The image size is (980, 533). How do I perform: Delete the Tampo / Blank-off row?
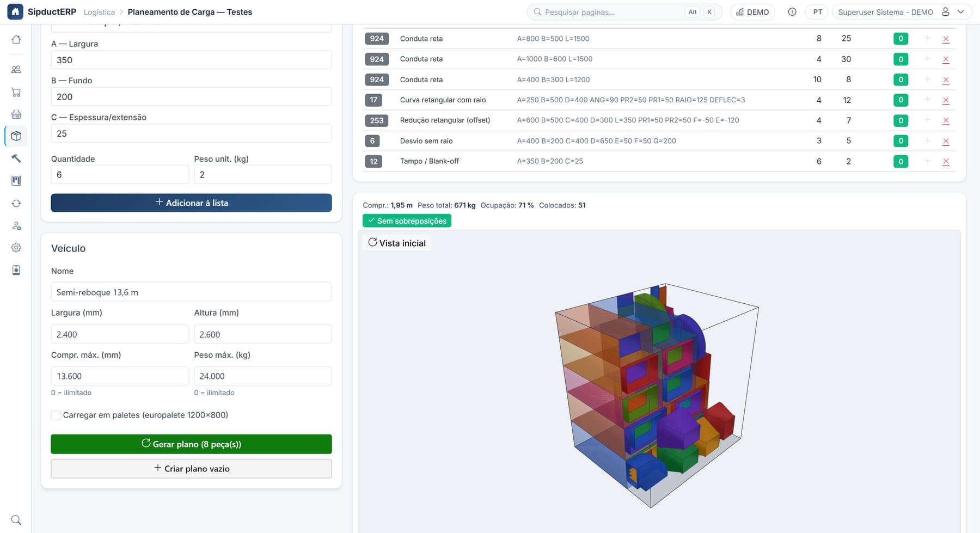946,162
